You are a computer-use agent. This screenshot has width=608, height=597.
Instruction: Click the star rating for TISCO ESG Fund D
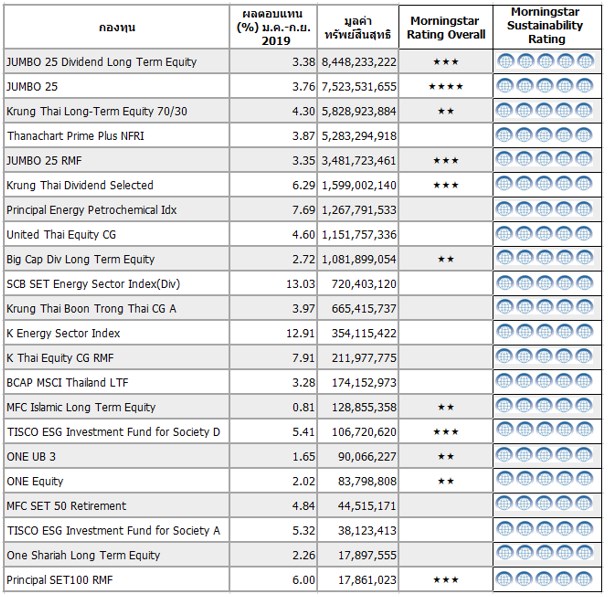(446, 432)
